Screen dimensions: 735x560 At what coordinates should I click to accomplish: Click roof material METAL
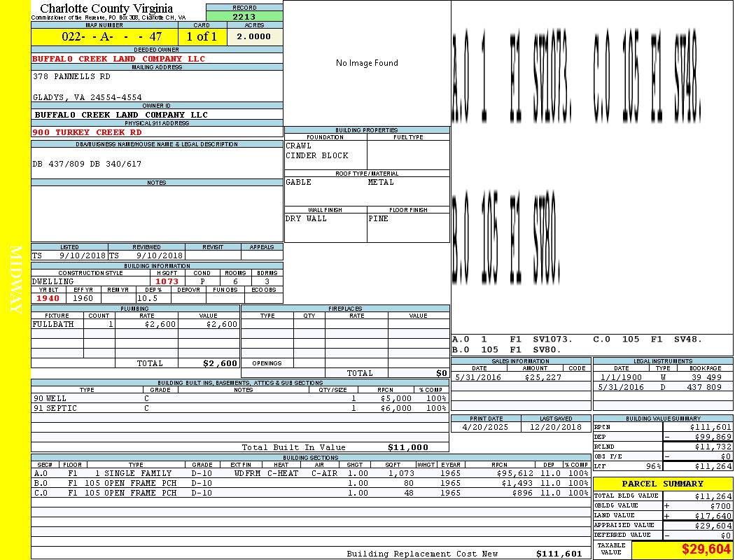coord(381,182)
